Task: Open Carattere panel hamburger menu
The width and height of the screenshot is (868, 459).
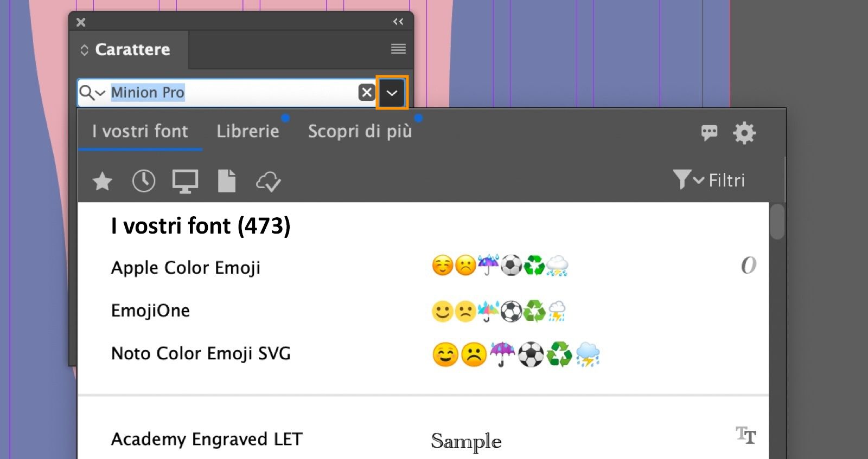Action: pos(398,49)
